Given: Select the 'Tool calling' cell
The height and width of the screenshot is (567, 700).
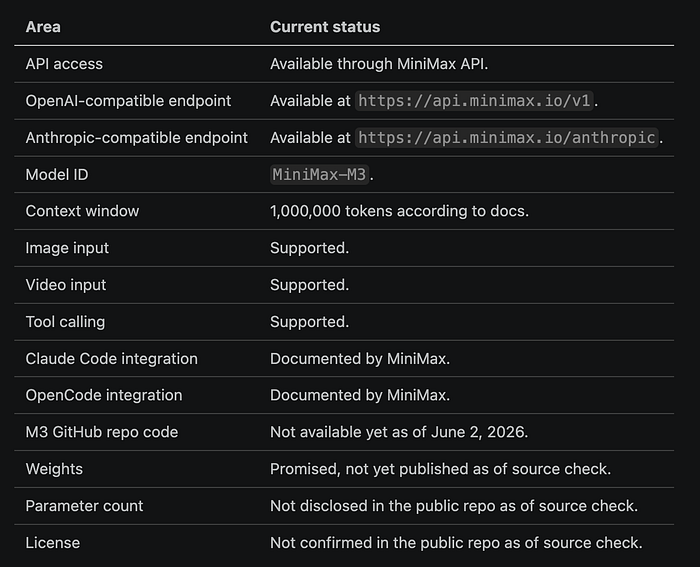Looking at the screenshot, I should pyautogui.click(x=65, y=322).
